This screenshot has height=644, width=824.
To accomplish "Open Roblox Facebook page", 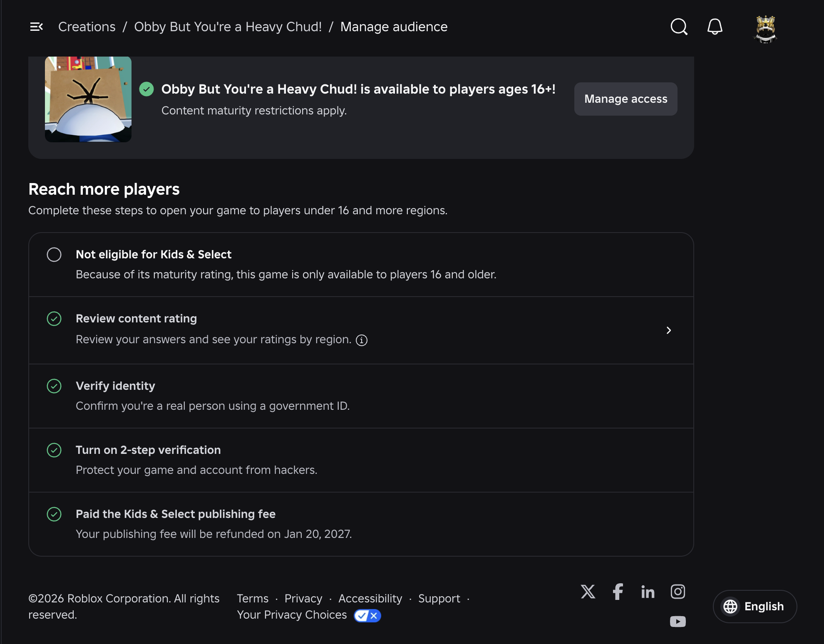I will pos(618,591).
